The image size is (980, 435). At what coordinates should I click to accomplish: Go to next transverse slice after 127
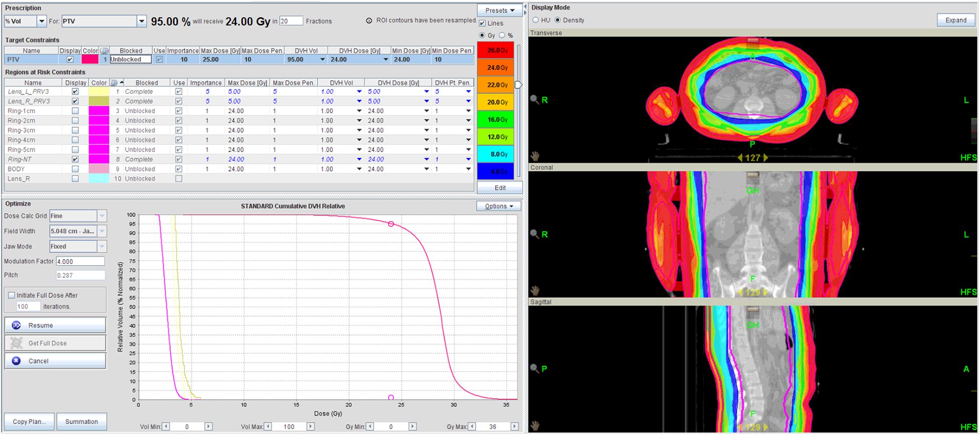click(x=766, y=158)
